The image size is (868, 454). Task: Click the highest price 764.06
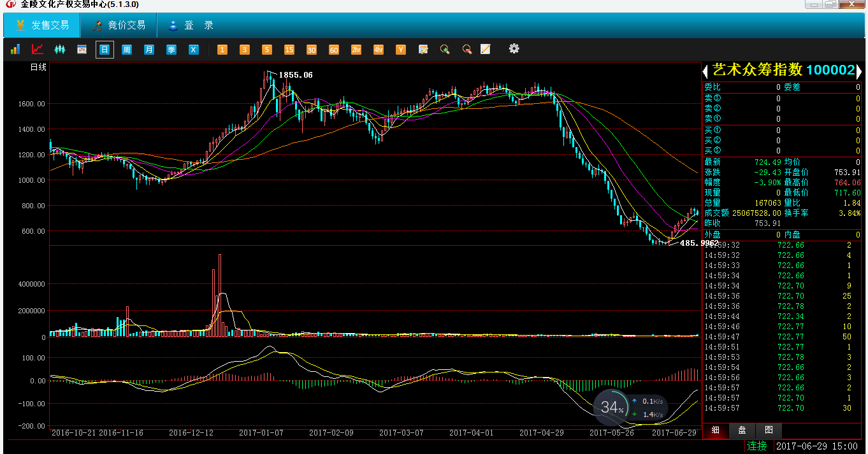(x=848, y=182)
